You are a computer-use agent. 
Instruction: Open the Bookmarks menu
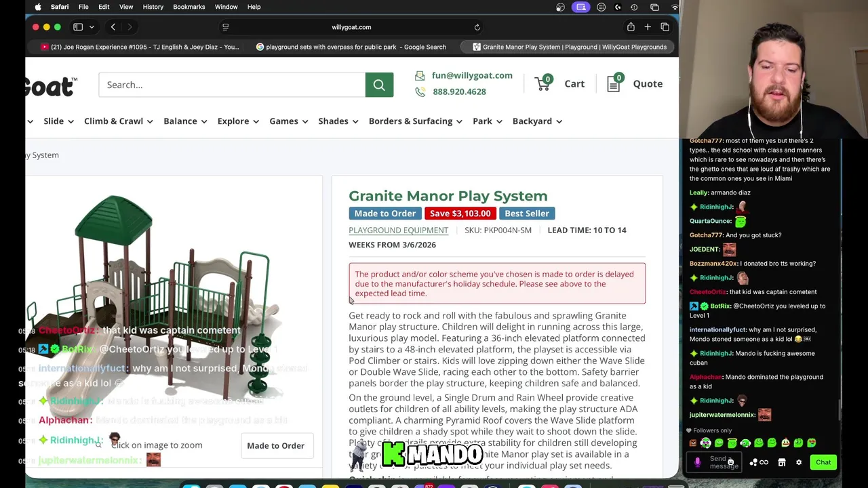(189, 7)
